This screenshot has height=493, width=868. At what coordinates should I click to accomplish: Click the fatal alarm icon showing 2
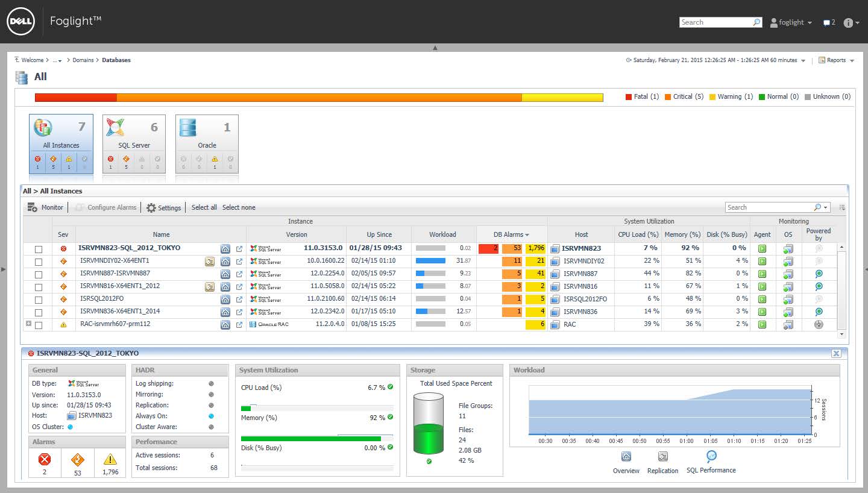pos(45,459)
